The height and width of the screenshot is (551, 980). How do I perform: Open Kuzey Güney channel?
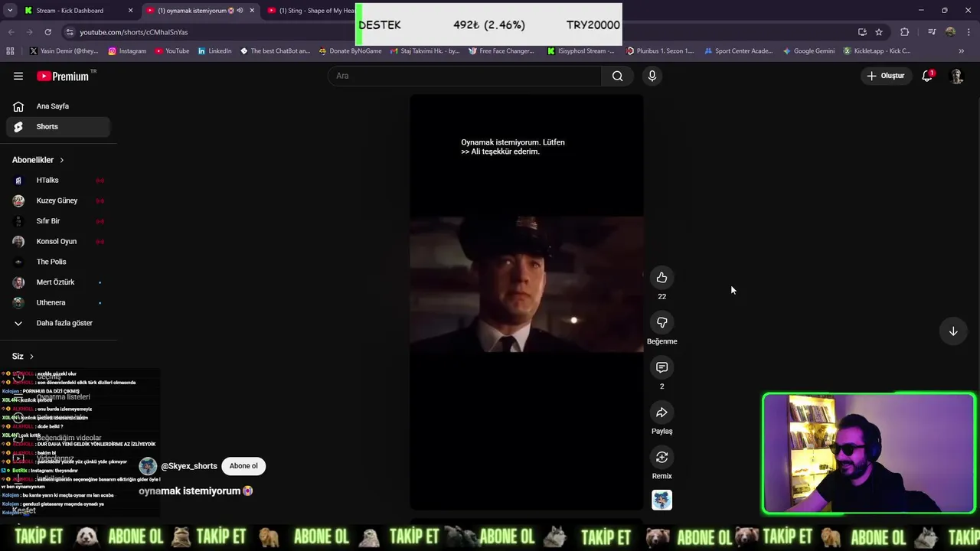tap(58, 201)
